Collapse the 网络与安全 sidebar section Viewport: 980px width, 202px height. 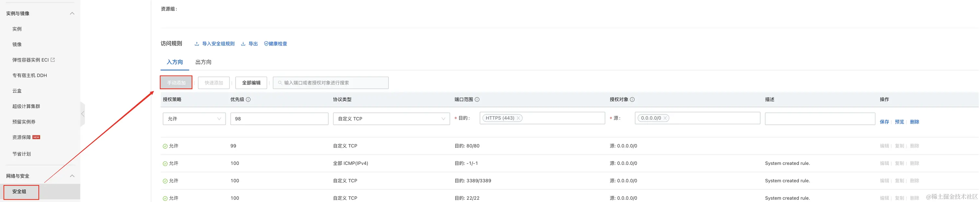coord(72,176)
